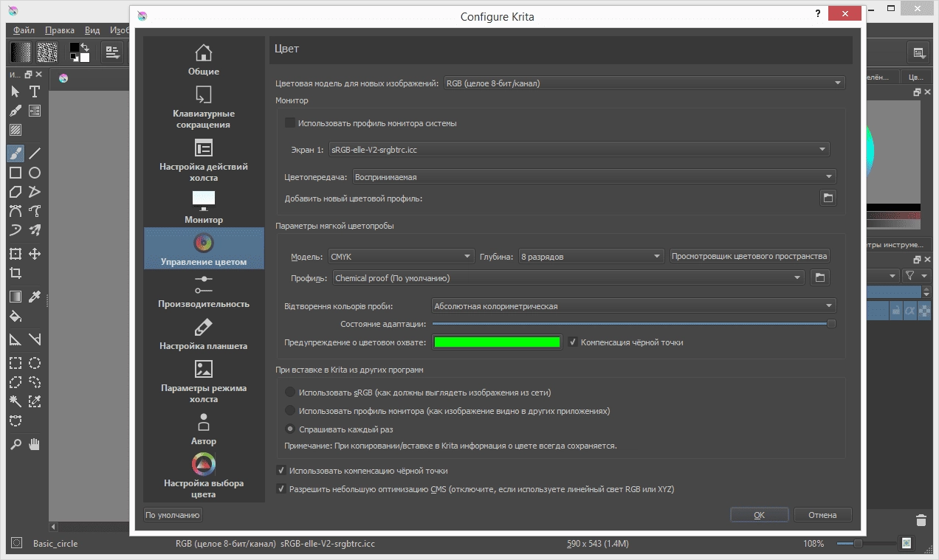Viewport: 939px width, 560px height.
Task: Select the Elliptical Selection tool
Action: 35,363
